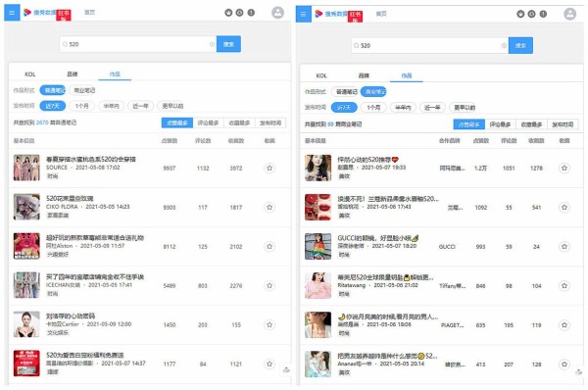
Task: Select 半年内 time filter in left panel
Action: point(112,106)
